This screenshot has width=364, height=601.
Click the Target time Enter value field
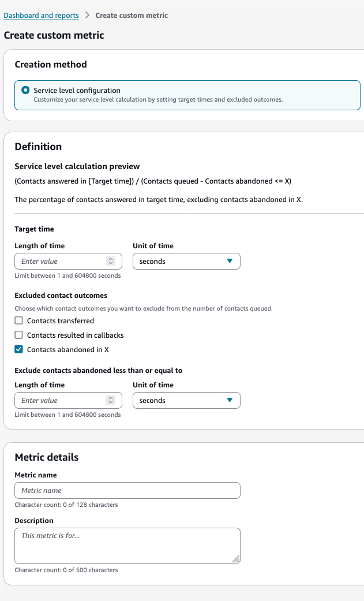coord(58,261)
